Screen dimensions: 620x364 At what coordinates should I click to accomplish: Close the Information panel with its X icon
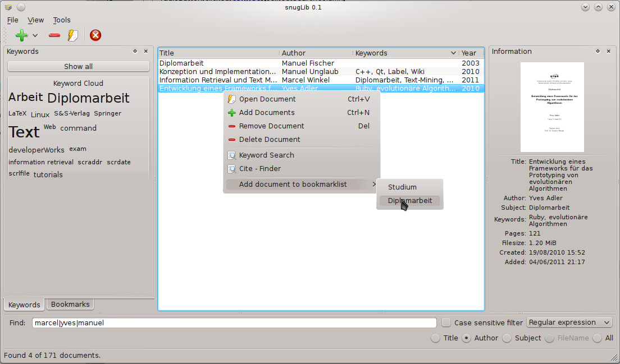coord(609,51)
